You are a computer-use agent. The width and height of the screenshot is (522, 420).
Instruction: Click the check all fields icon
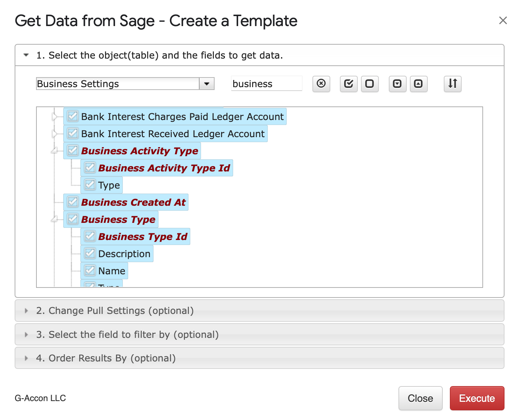coord(348,84)
